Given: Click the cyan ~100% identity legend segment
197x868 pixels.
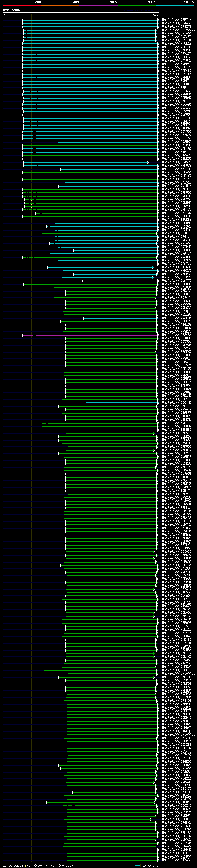Looking at the screenshot, I should [x=175, y=6].
